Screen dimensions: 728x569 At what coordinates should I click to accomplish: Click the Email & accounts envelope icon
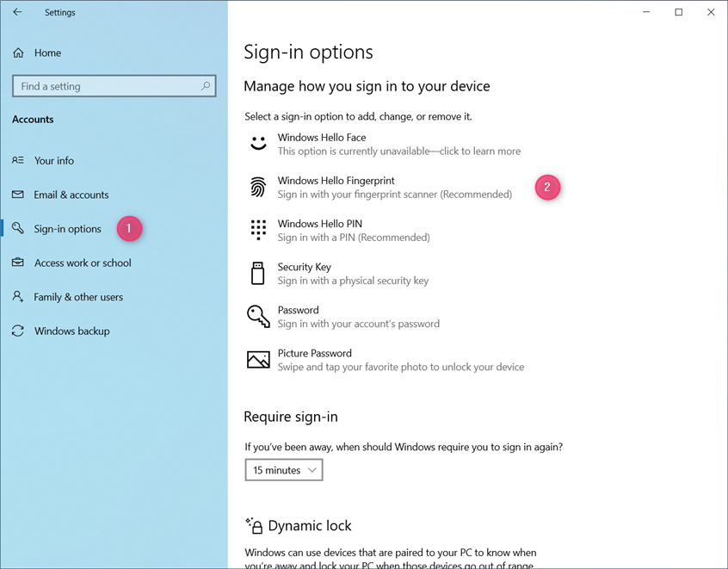click(x=18, y=195)
